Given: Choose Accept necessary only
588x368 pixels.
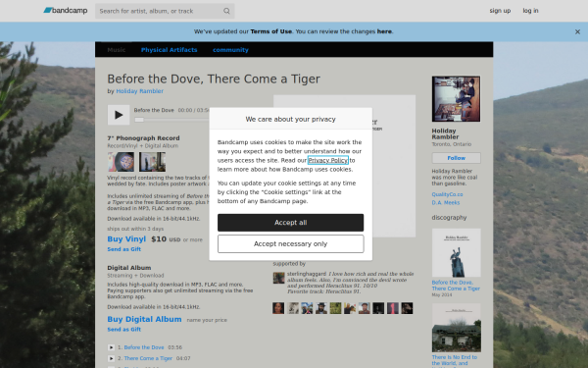Looking at the screenshot, I should click(291, 244).
